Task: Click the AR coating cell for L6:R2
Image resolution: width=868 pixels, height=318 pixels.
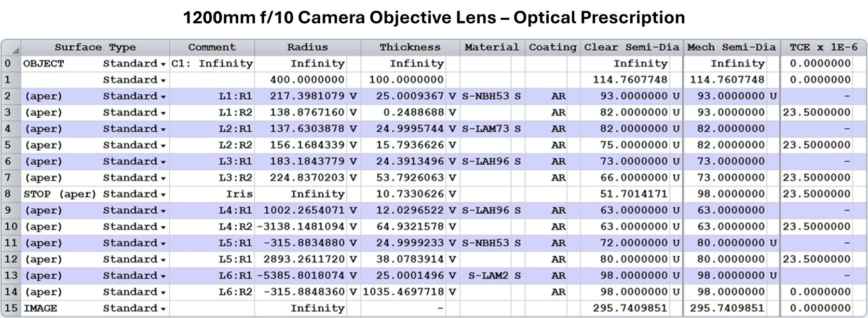Action: click(558, 292)
